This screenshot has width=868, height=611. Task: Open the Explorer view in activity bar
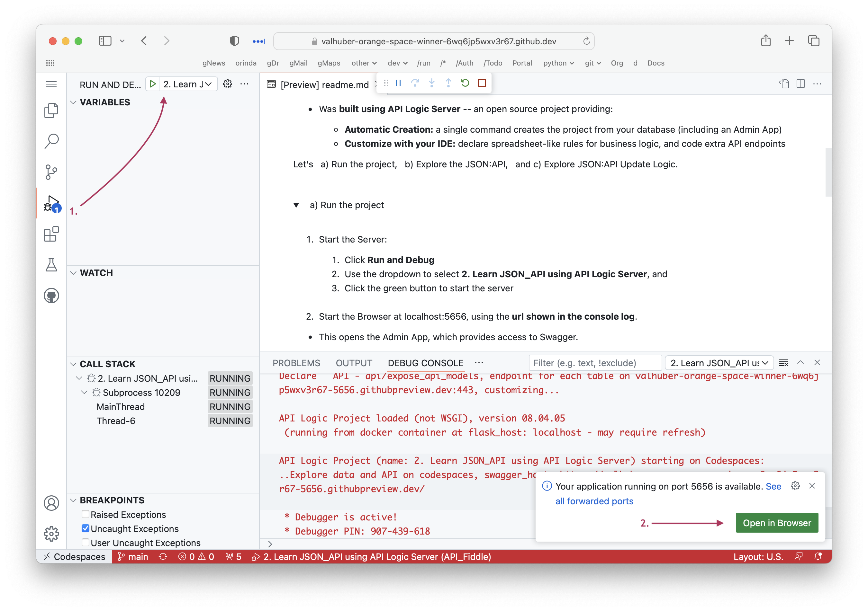(51, 110)
